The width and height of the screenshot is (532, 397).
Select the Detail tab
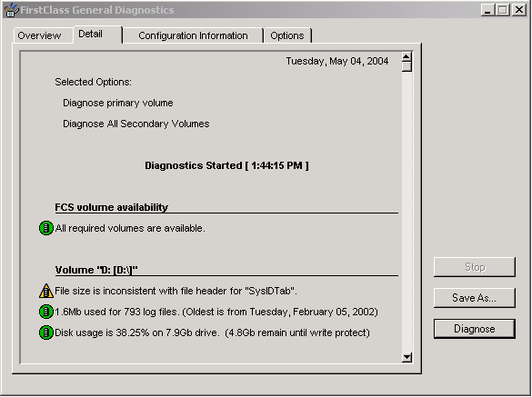(90, 35)
